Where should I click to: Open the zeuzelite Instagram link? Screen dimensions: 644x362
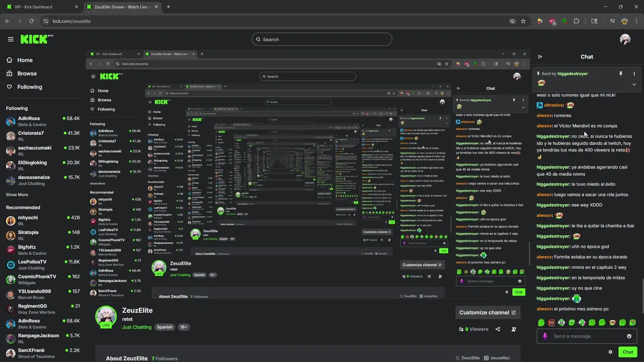tap(497, 358)
